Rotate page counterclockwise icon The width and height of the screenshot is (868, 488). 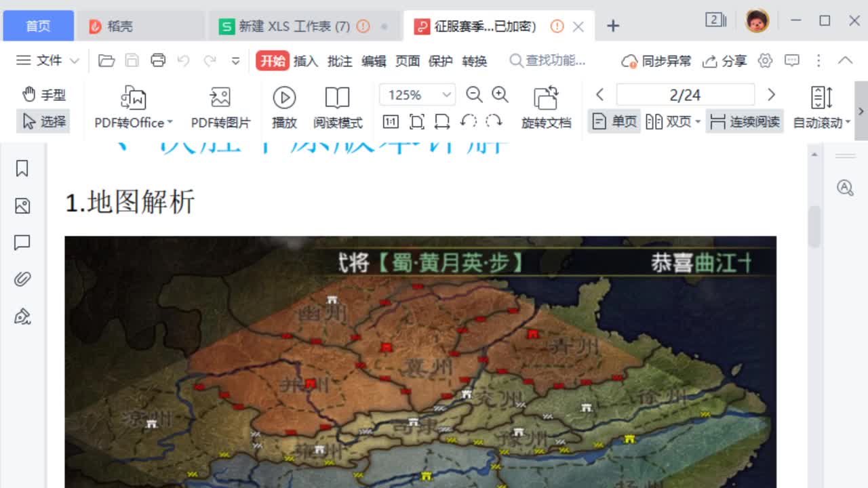coord(468,121)
